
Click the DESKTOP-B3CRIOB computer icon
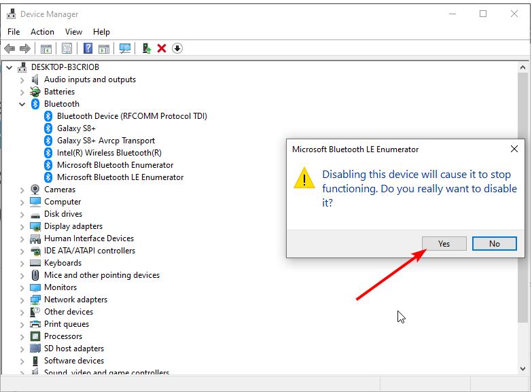tap(22, 67)
